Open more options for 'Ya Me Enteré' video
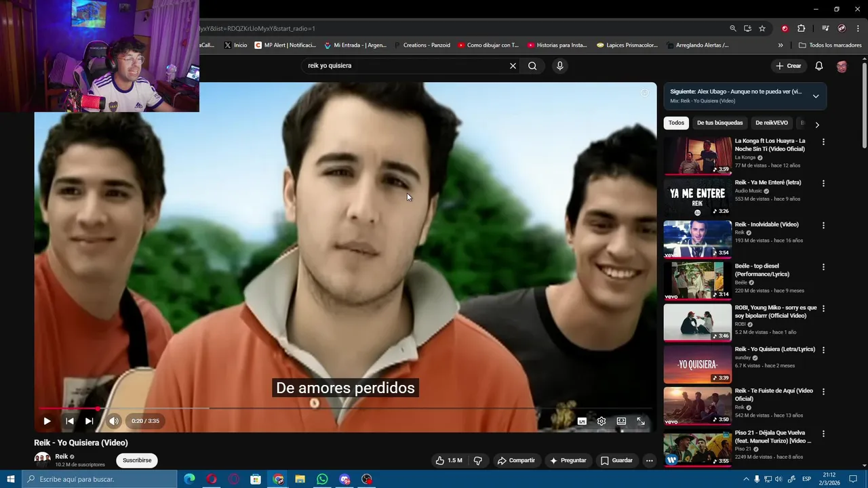Image resolution: width=868 pixels, height=488 pixels. click(x=823, y=184)
